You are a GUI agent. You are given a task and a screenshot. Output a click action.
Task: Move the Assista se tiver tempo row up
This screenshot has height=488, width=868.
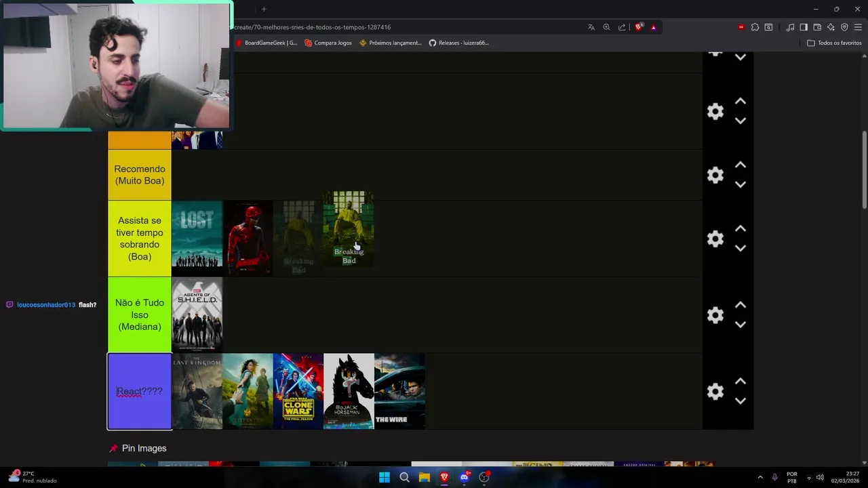[741, 228]
